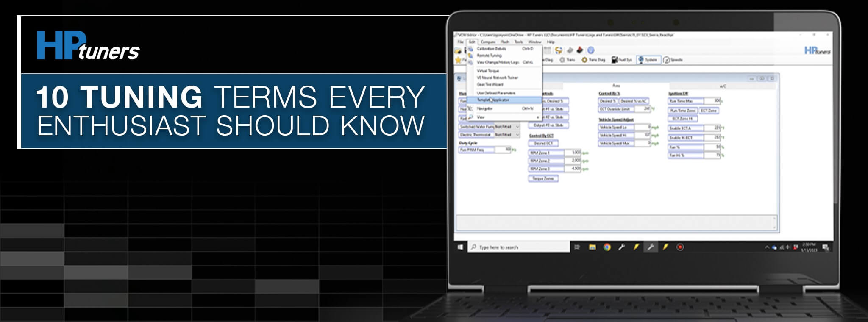The width and height of the screenshot is (868, 322).
Task: Launch Google Chrome from the taskbar
Action: pos(607,247)
